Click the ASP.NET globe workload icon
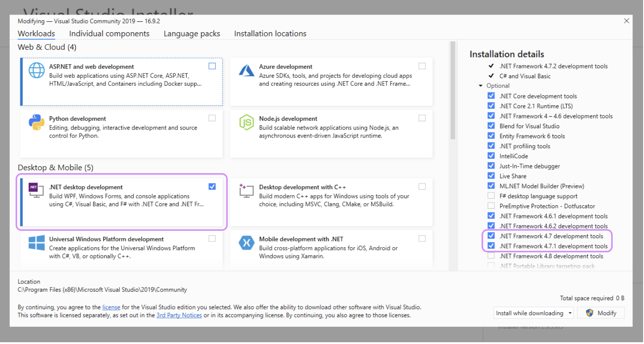Screen dimensions: 644x344 [37, 70]
